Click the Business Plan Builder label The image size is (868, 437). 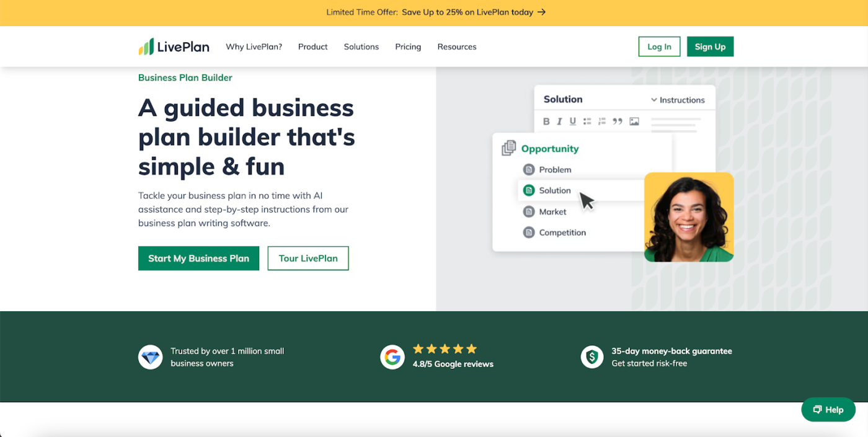[185, 77]
